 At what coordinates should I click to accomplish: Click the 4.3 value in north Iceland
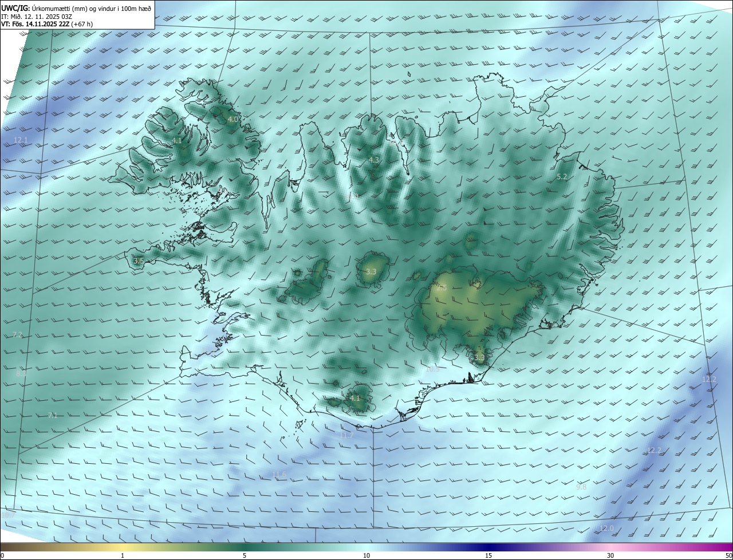pyautogui.click(x=374, y=160)
